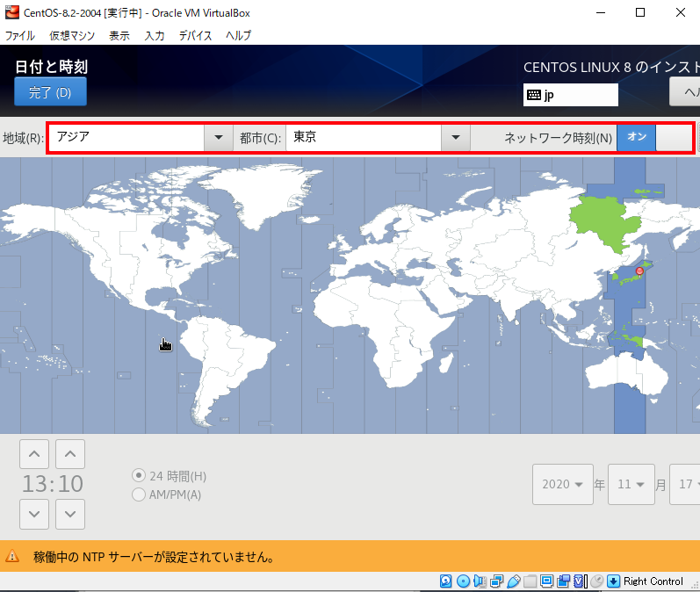Viewport: 700px width, 592px height.
Task: Decrease the minutes with down arrow
Action: click(70, 515)
